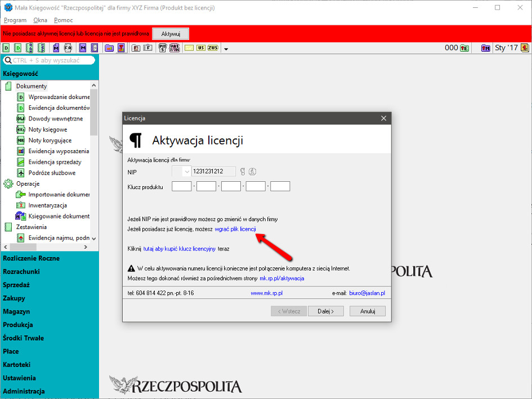Expand the Środki Trwałe sidebar section

23,338
